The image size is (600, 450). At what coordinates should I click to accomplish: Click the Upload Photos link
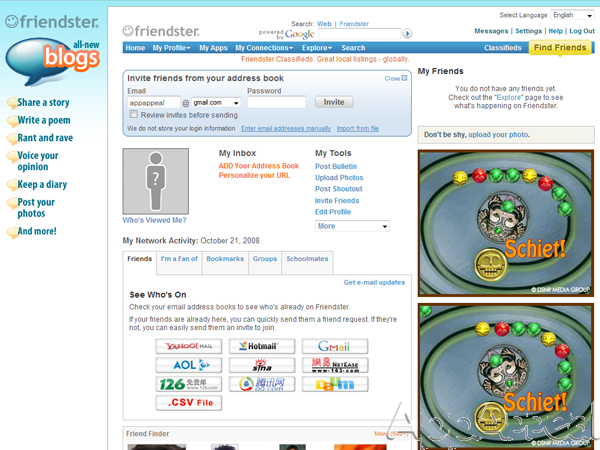pos(339,178)
